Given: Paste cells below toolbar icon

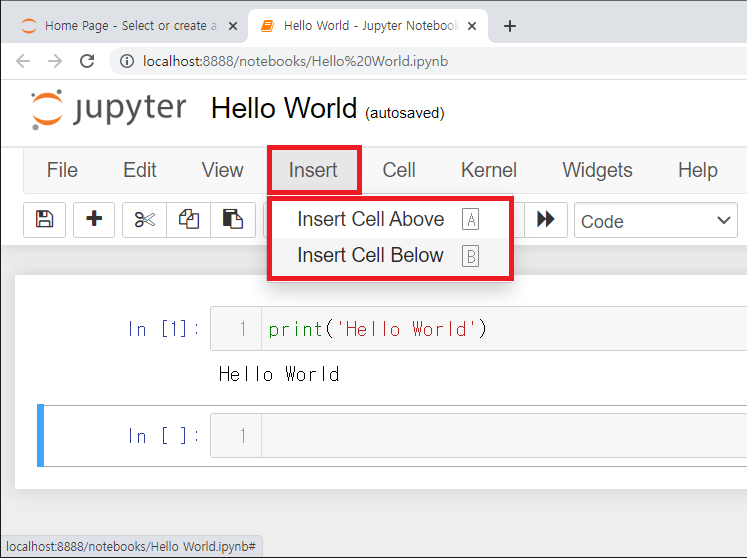Looking at the screenshot, I should coord(233,220).
